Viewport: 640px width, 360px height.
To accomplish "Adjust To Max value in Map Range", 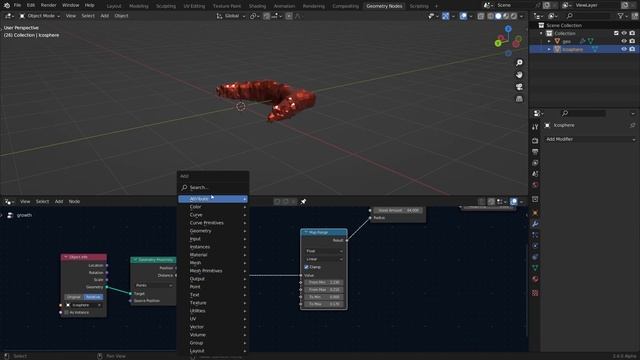I will pos(324,304).
